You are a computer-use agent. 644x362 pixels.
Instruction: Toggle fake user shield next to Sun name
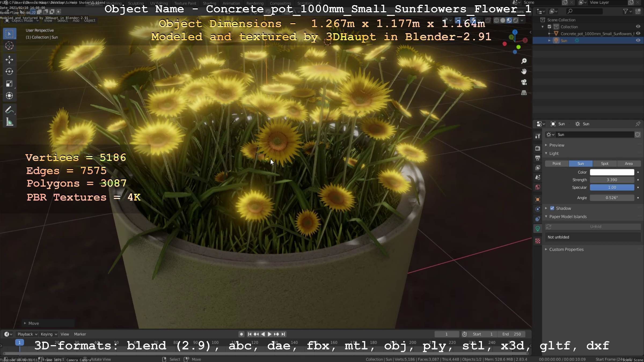click(638, 135)
